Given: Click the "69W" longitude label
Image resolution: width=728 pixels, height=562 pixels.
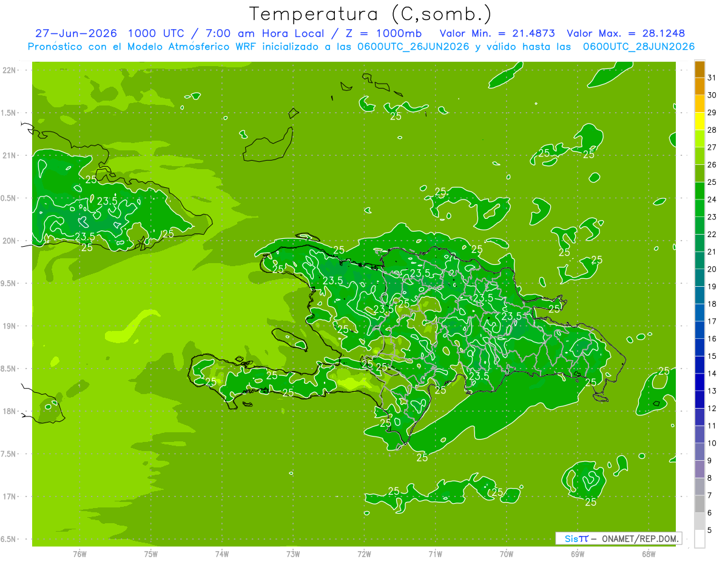Looking at the screenshot, I should (x=578, y=554).
